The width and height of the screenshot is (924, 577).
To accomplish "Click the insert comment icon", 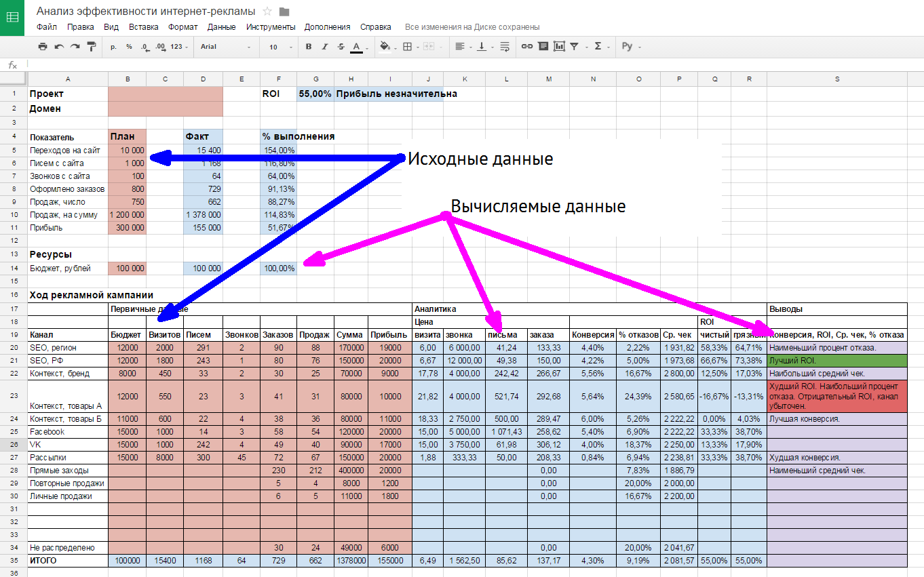I will coord(543,47).
